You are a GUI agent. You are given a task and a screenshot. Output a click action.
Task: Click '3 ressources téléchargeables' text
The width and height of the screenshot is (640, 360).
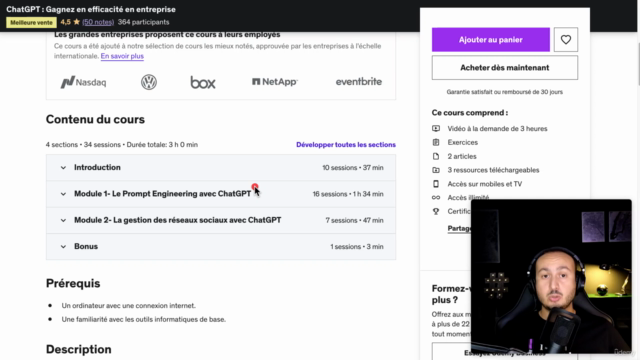493,170
